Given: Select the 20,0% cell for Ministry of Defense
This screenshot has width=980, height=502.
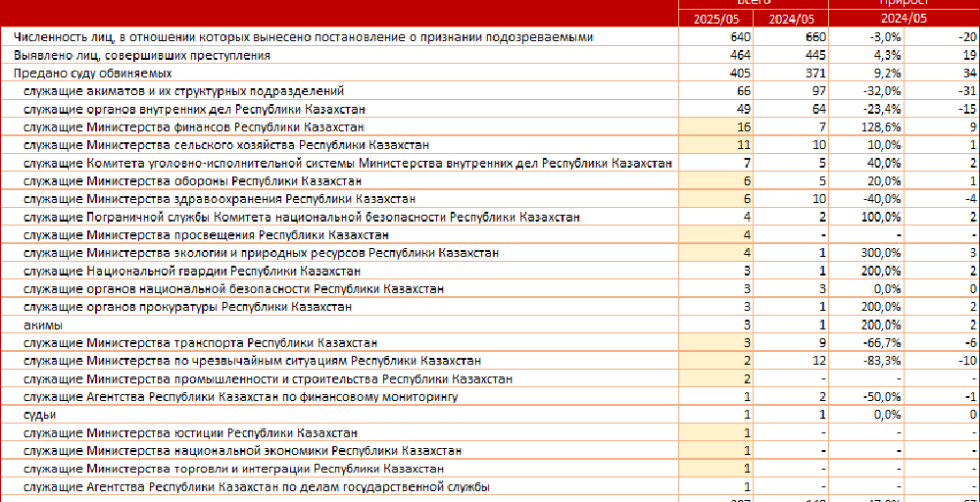Looking at the screenshot, I should click(886, 181).
